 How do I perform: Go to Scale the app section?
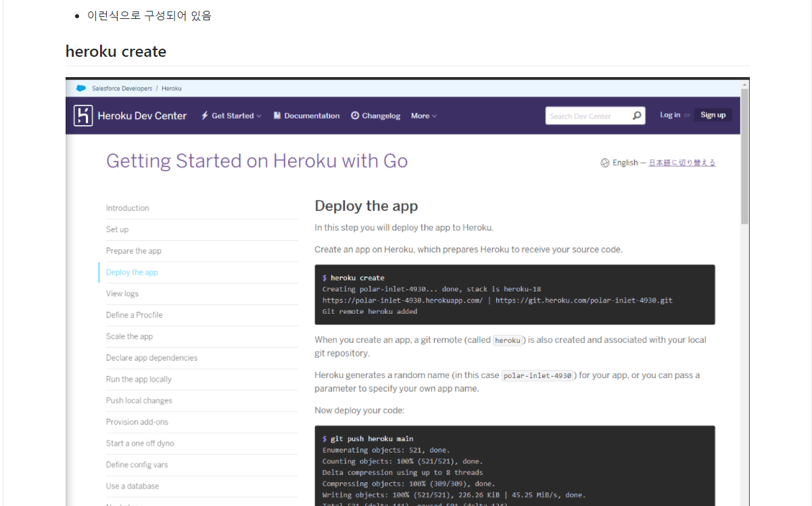[129, 336]
